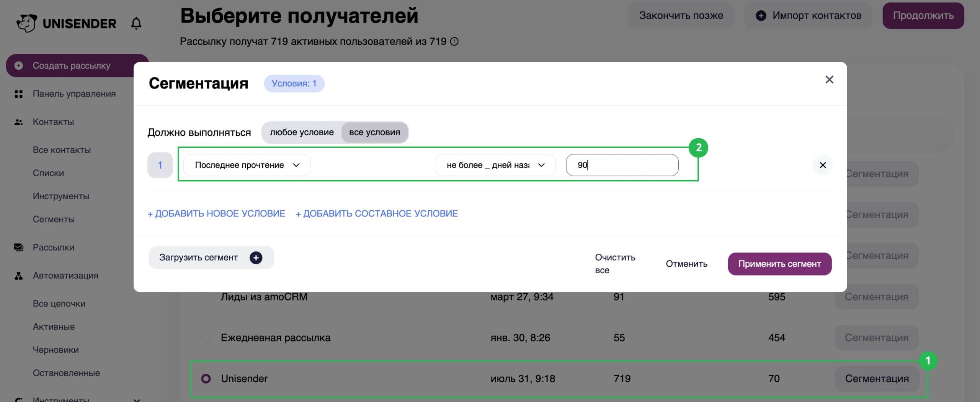Open Панель управления in sidebar
Image resolution: width=980 pixels, height=402 pixels.
tap(74, 94)
